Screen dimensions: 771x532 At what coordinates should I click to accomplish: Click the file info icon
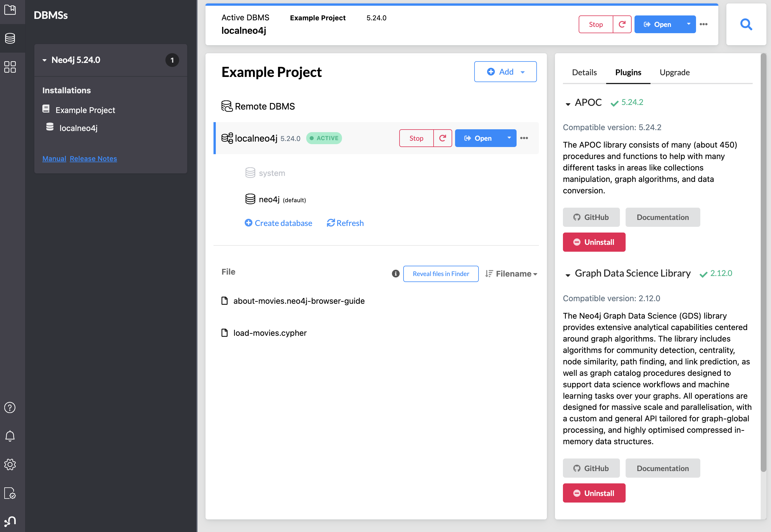click(396, 274)
